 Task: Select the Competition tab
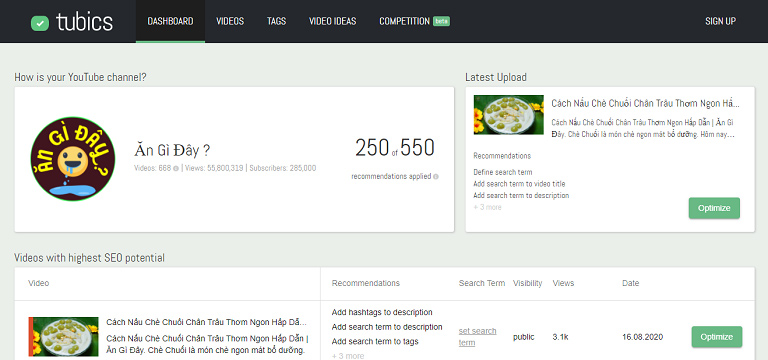(405, 21)
